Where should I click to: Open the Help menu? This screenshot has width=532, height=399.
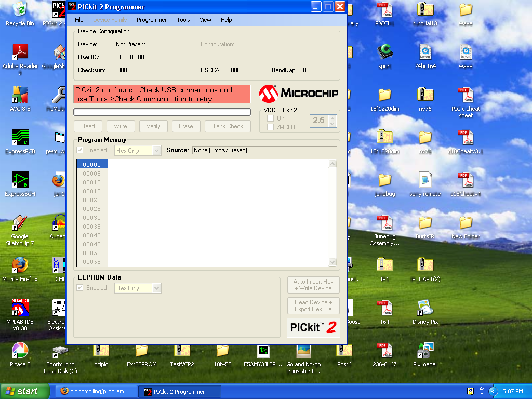[x=227, y=20]
